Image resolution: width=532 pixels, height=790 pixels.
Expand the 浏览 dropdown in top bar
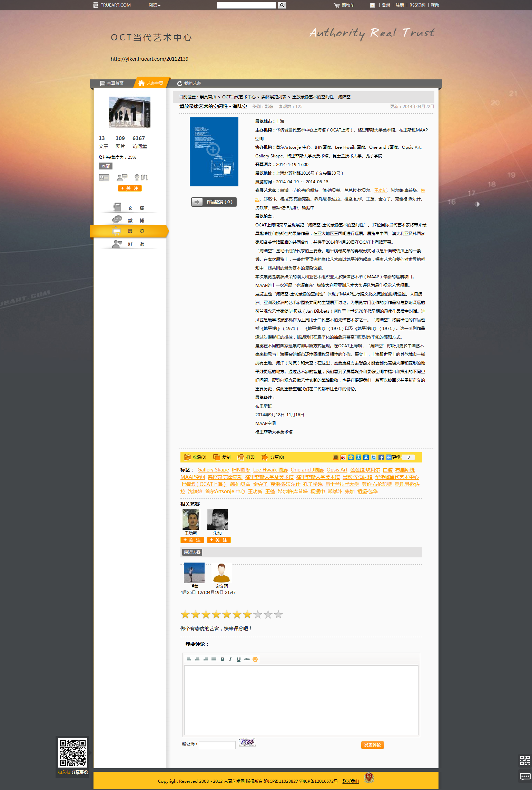coord(154,5)
